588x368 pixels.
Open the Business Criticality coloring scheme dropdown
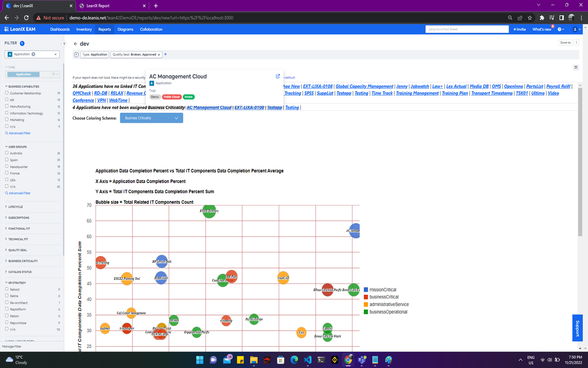click(x=152, y=118)
